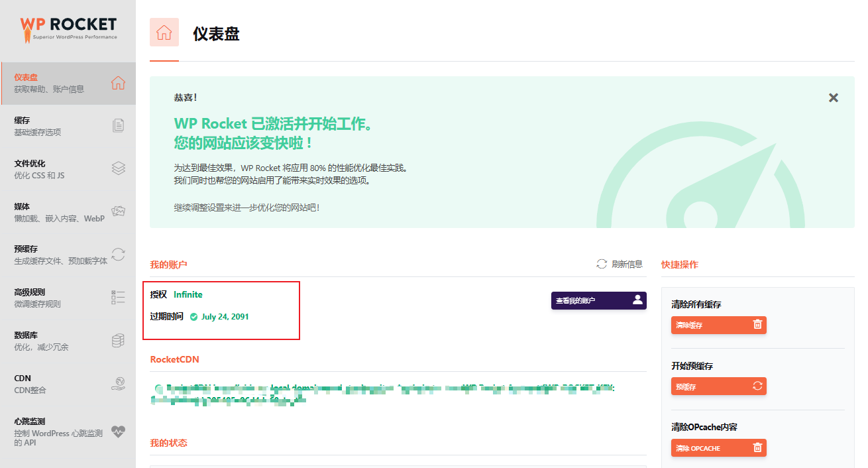Click the 清除 OPCACHE button
The width and height of the screenshot is (868, 468).
[719, 447]
